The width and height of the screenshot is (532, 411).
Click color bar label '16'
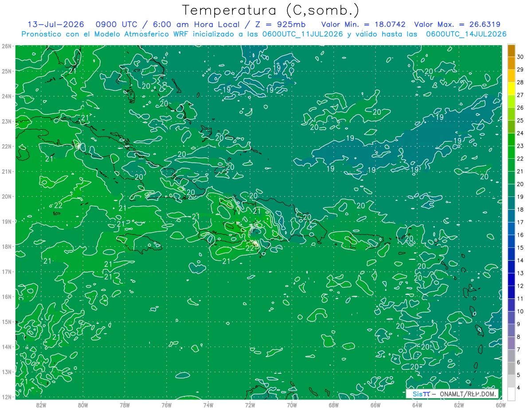click(x=520, y=235)
